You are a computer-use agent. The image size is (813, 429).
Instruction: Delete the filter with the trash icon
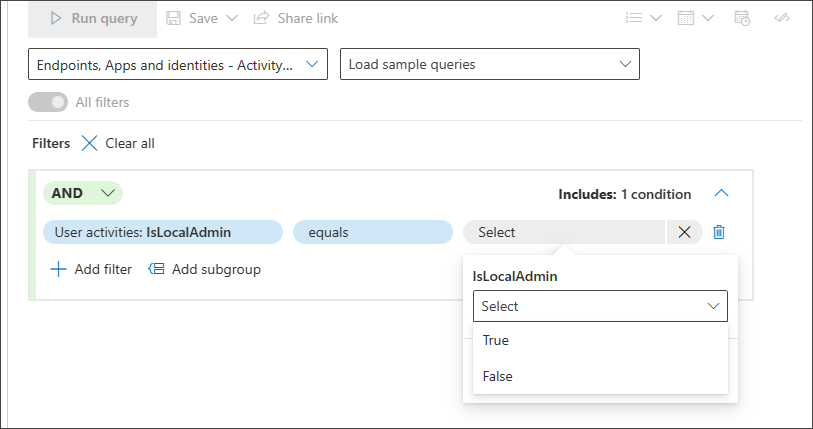[719, 232]
